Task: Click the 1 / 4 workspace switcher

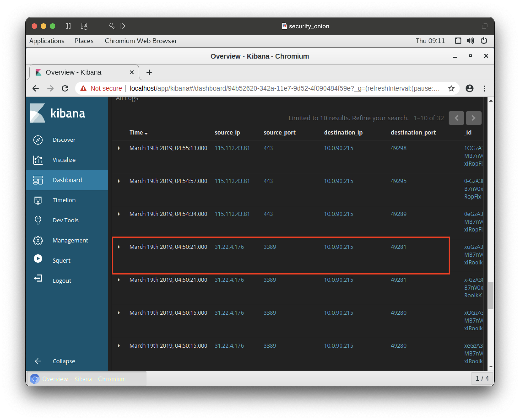Action: 482,378
